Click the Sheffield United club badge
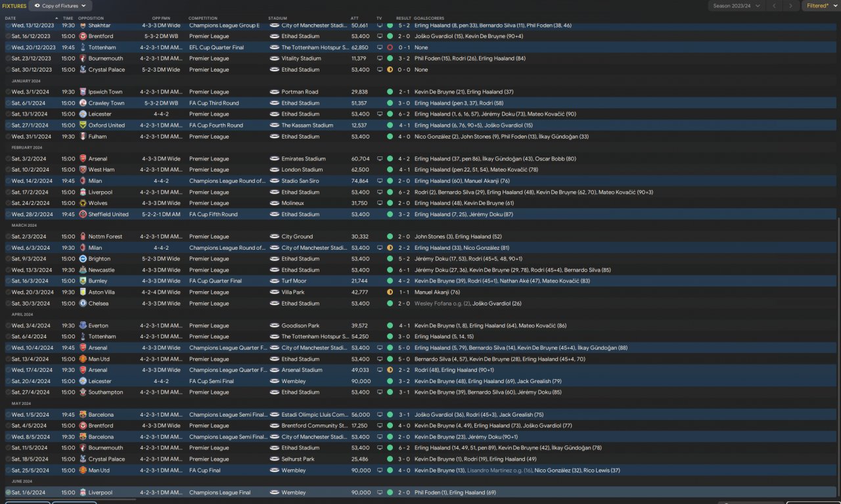The image size is (841, 504). click(83, 215)
